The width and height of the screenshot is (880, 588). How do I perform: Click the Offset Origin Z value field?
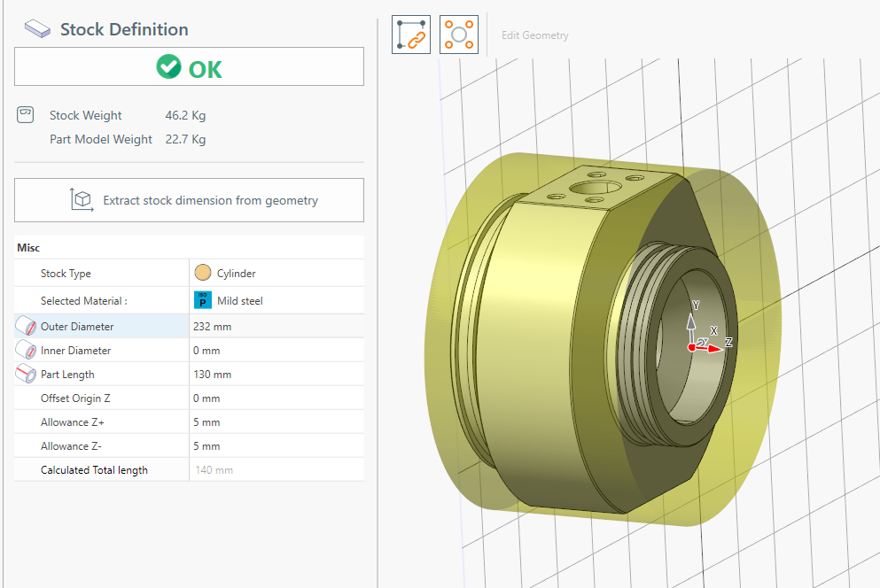coord(276,398)
